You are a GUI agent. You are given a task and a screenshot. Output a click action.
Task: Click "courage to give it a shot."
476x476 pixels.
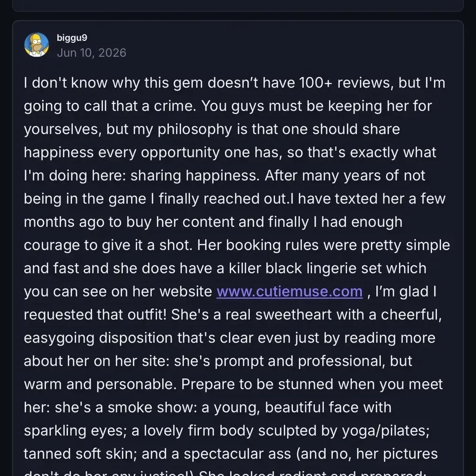point(108,245)
